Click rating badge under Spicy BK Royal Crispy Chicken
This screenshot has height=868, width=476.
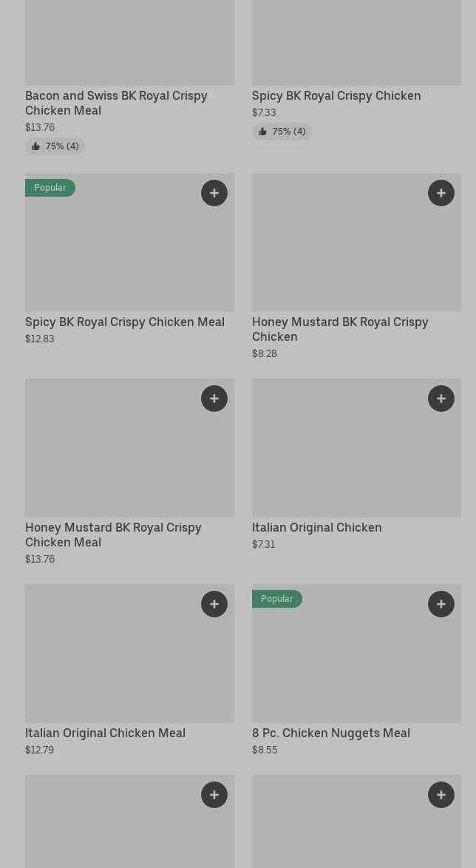[x=282, y=132]
